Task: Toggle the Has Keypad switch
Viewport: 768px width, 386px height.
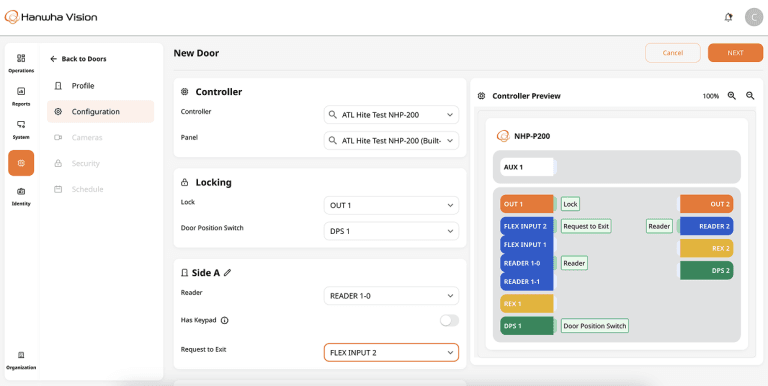Action: 449,321
